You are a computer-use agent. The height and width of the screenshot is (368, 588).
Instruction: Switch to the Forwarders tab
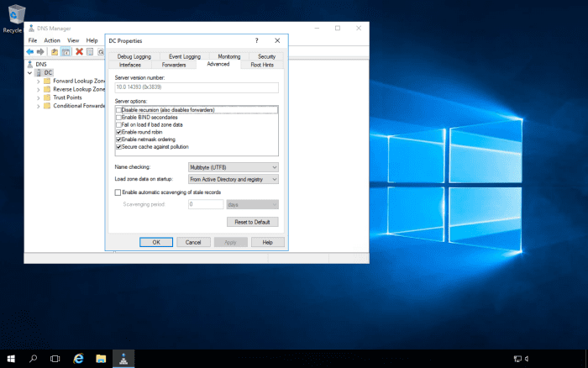point(174,64)
